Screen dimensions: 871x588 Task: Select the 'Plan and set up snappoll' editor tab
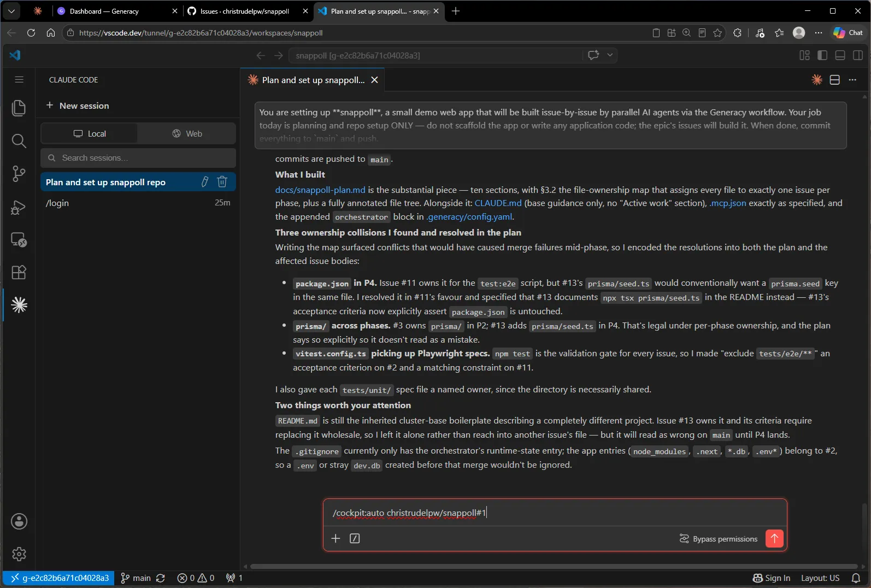coord(313,80)
